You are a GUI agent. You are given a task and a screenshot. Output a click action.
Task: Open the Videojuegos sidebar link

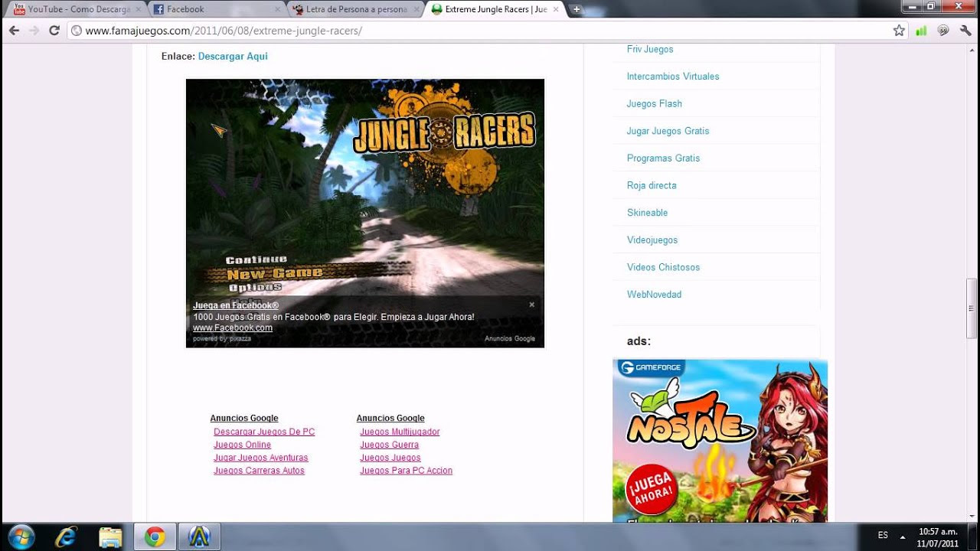click(x=652, y=240)
